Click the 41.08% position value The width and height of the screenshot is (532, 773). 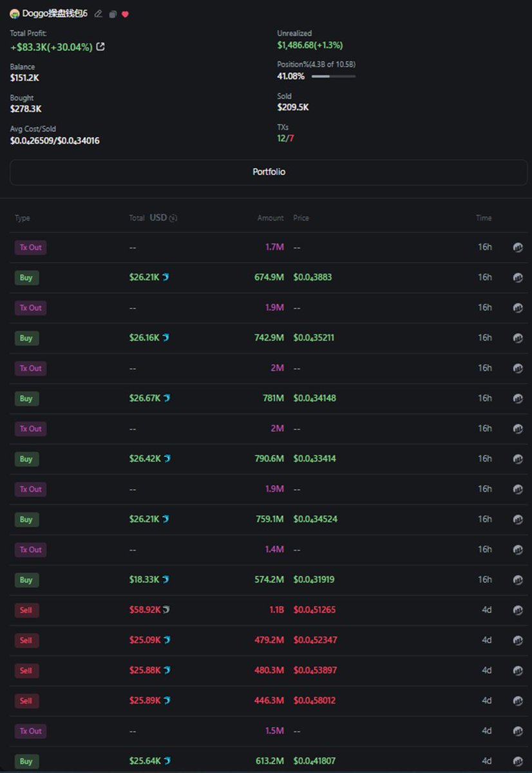[x=291, y=76]
